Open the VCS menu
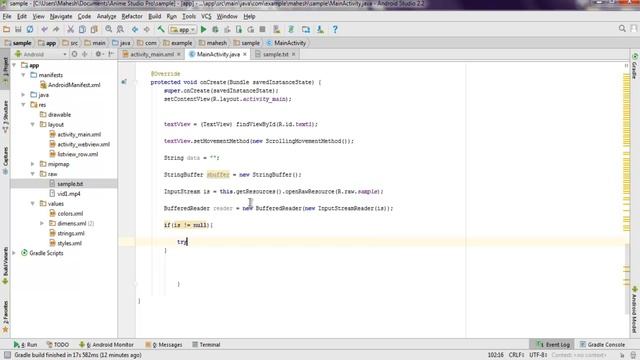This screenshot has height=360, width=640. (x=206, y=16)
